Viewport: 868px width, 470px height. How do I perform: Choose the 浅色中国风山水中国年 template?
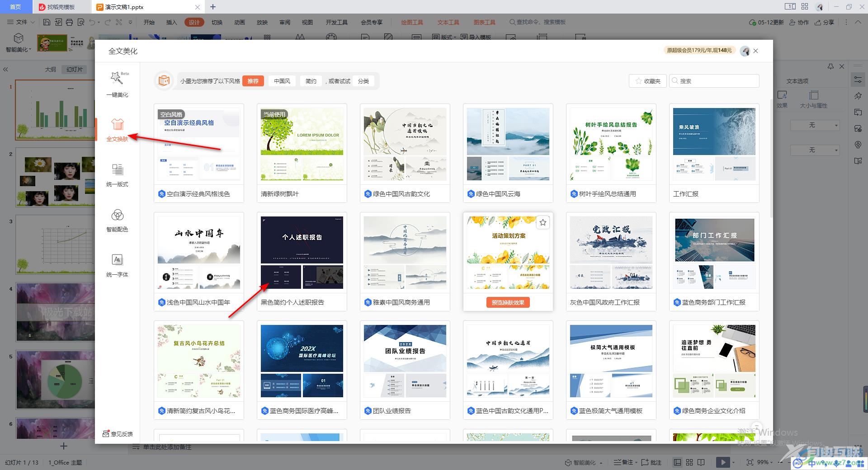tap(199, 262)
